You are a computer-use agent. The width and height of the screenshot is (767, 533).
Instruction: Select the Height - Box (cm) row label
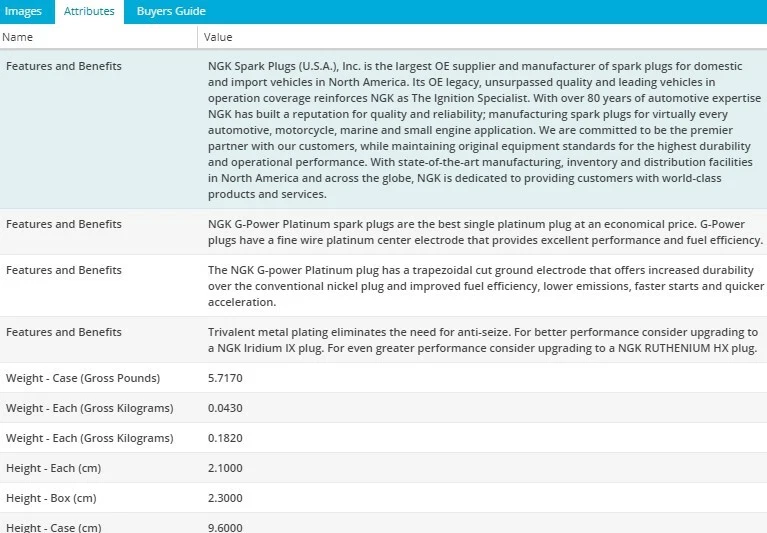point(52,498)
